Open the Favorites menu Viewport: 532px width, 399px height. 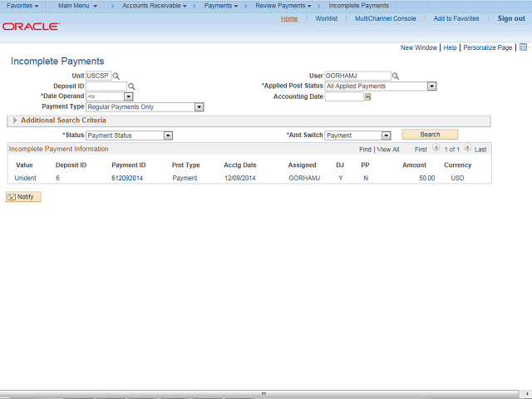(x=22, y=6)
